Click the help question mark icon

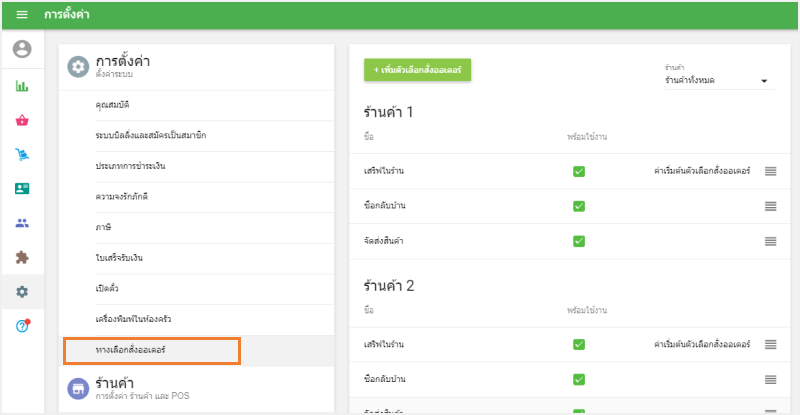pyautogui.click(x=22, y=326)
